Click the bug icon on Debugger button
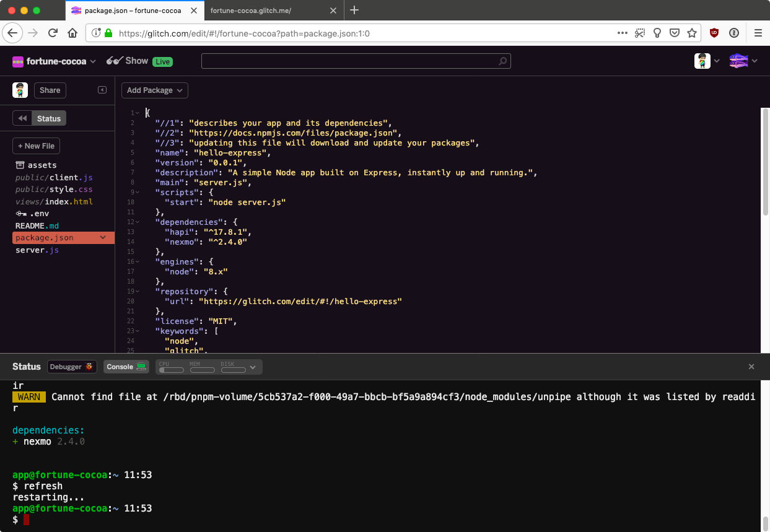This screenshot has width=770, height=532. (90, 367)
